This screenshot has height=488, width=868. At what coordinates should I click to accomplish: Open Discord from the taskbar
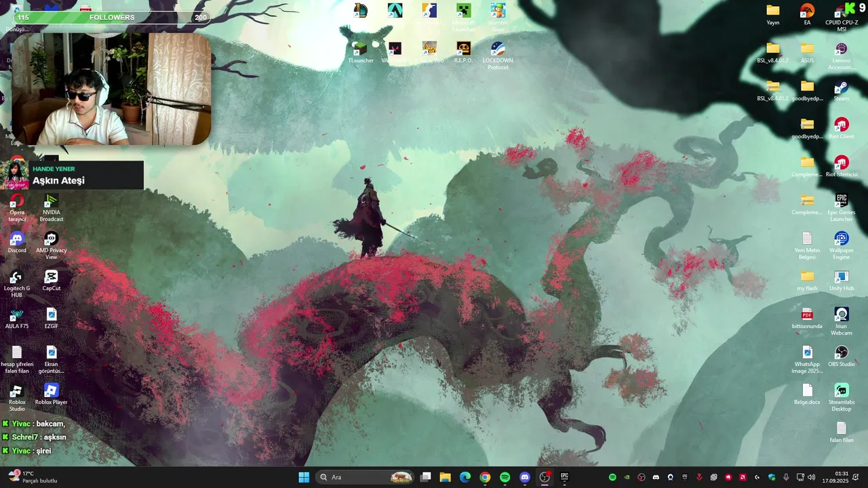click(524, 477)
